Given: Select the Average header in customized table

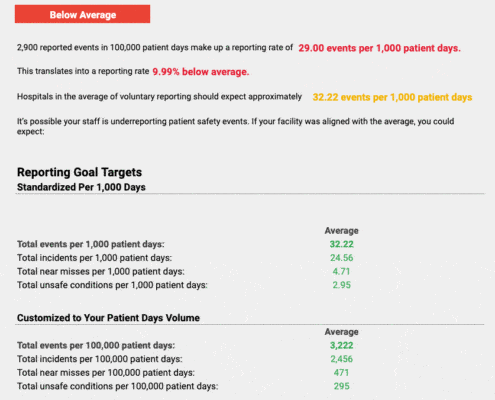Looking at the screenshot, I should tap(342, 332).
